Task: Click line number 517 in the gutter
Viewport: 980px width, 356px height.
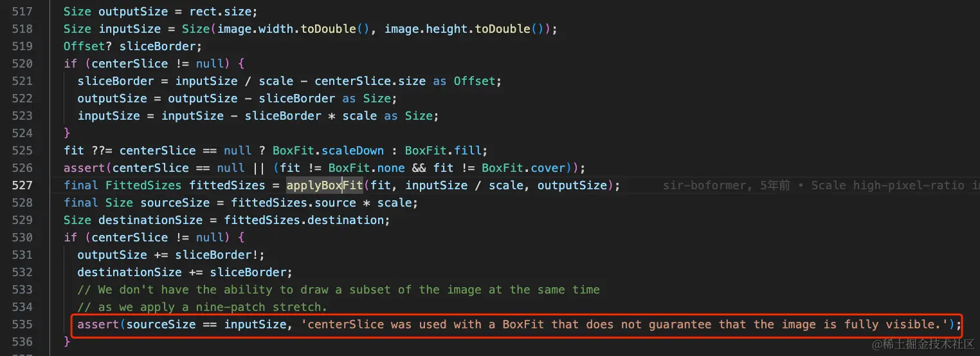Action: [x=22, y=12]
